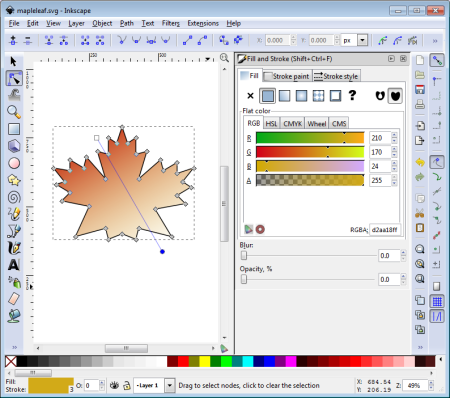Expand node toolbar overflow chevron

435,41
